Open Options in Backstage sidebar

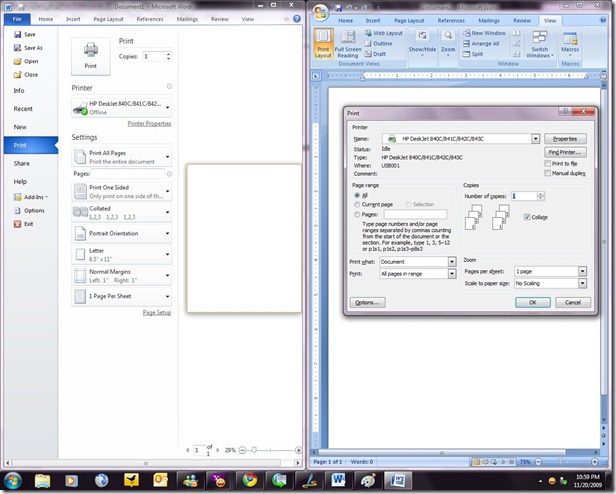click(29, 211)
